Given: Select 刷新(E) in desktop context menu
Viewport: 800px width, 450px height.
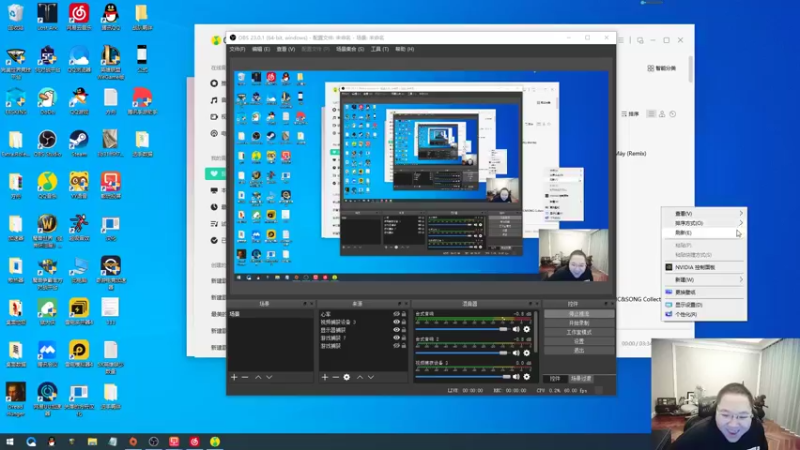Looking at the screenshot, I should 704,233.
